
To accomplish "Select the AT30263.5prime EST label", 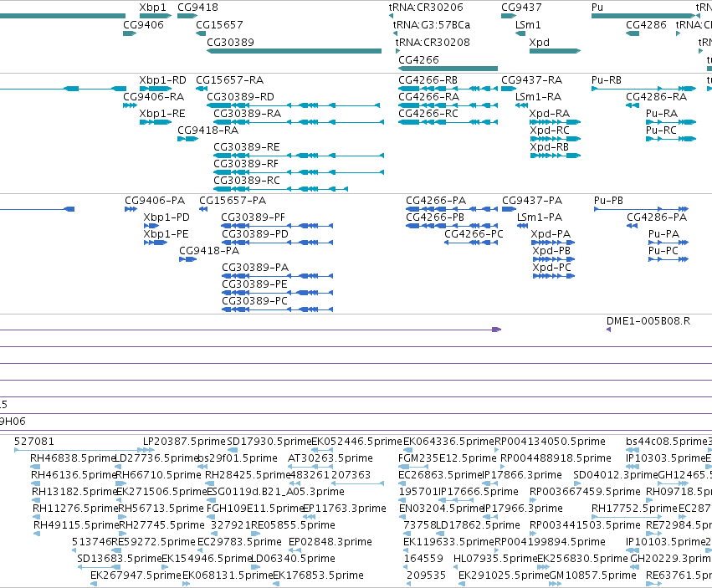I will coord(330,458).
